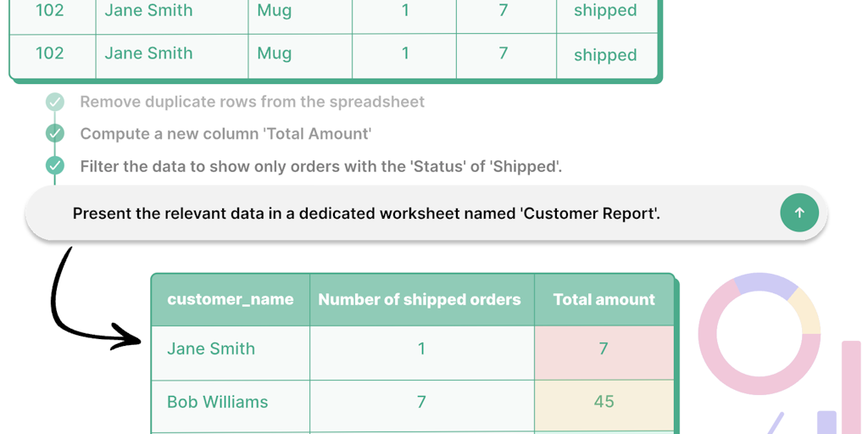Screen dimensions: 868x434
Task: Click Bob Williams' shipped orders count 7
Action: tap(421, 402)
